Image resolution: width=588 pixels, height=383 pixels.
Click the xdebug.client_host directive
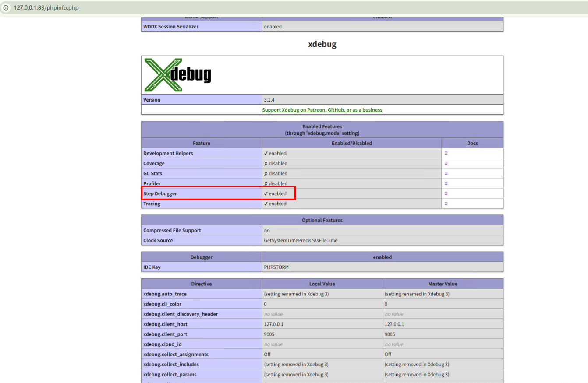[165, 324]
